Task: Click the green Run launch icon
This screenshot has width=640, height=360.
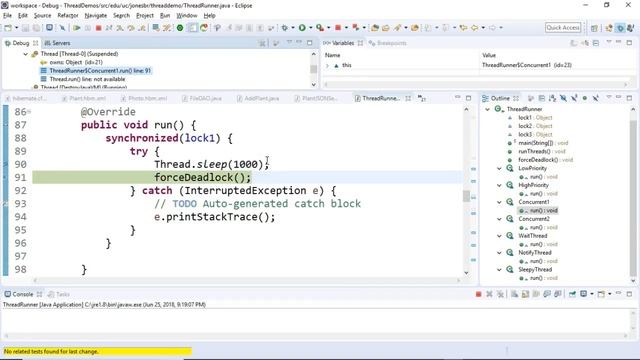Action: click(x=302, y=28)
